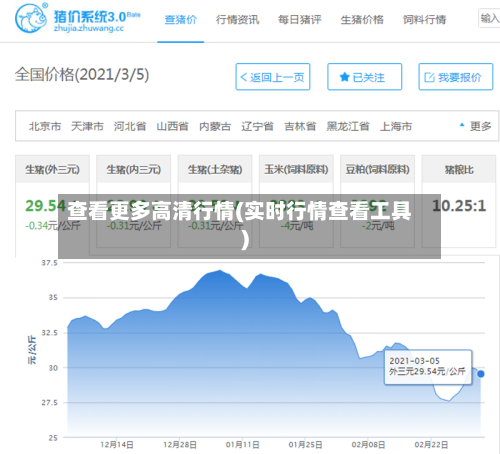Focus the search input field at top right
This screenshot has height=454, width=500.
tap(489, 18)
